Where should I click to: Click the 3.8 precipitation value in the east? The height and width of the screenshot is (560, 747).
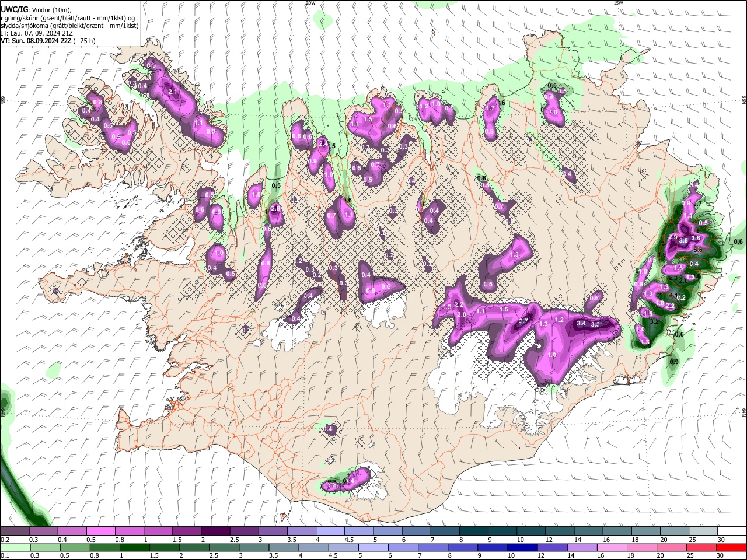[x=683, y=240]
